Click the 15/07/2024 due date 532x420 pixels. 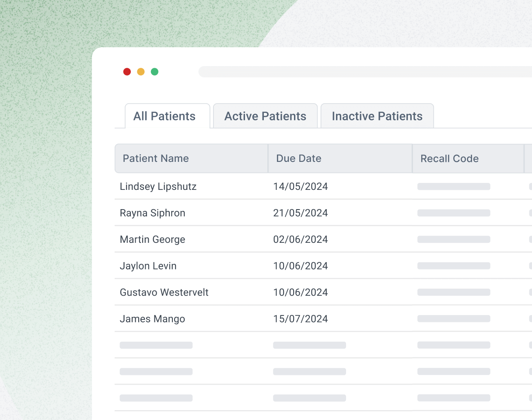(301, 319)
